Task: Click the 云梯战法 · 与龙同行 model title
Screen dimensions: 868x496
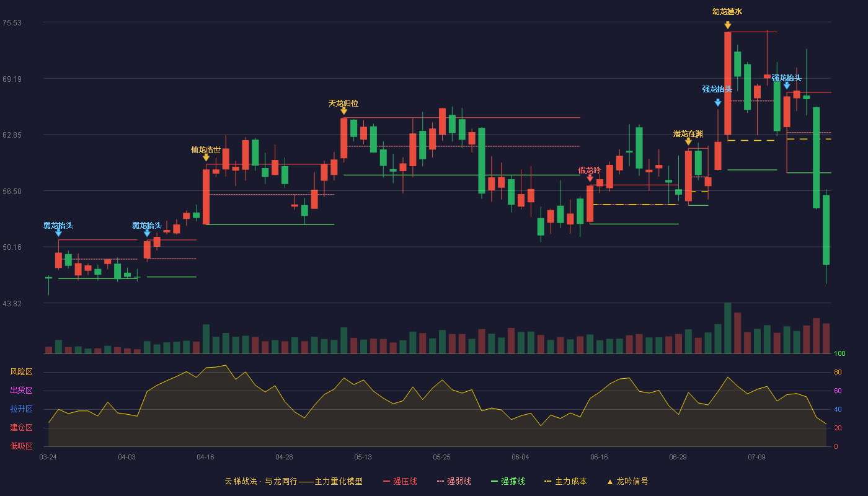Action: pos(294,481)
